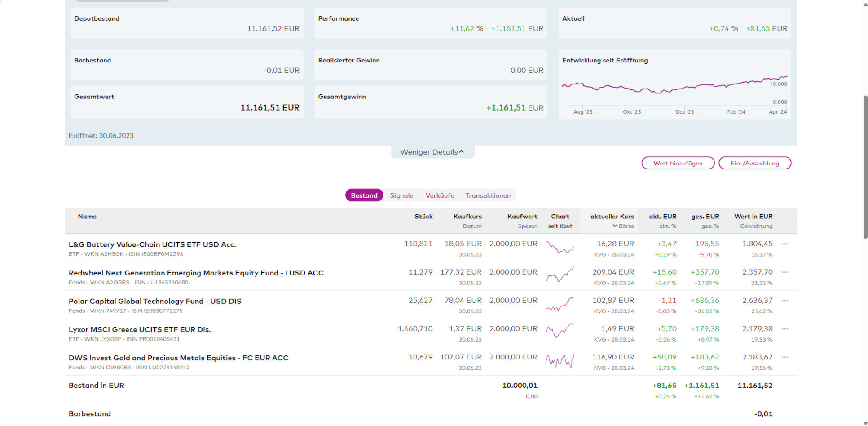Click the Entwicklung seit Eröffnung chart
Viewport: 868px width, 426px height.
674,90
